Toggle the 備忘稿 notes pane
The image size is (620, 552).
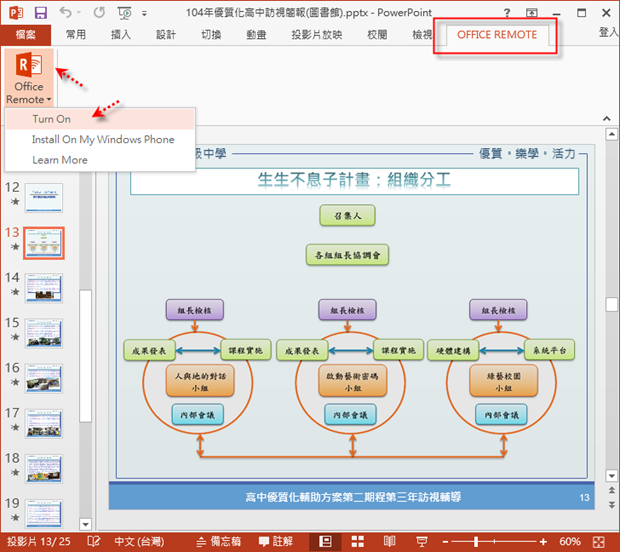coord(218,541)
